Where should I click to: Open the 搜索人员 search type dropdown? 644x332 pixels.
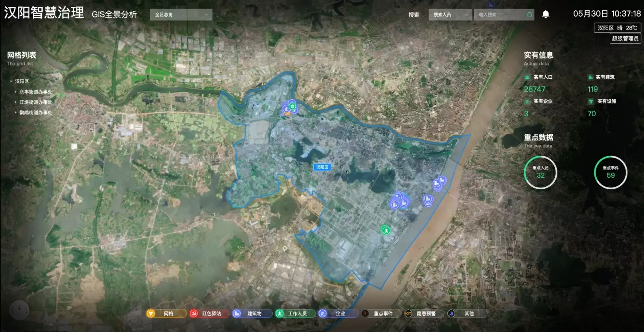pos(450,15)
